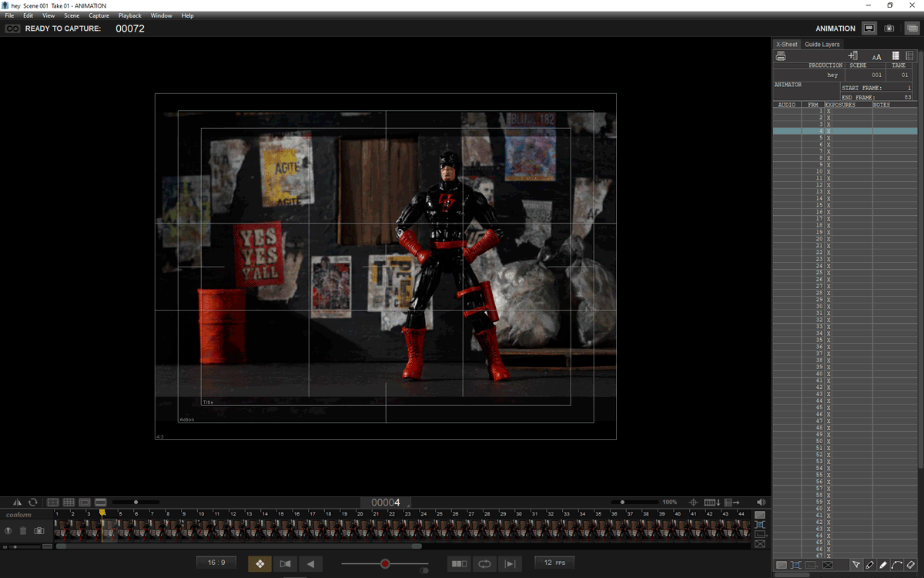Click the play-to-end button
Viewport: 924px width, 578px height.
tap(510, 564)
